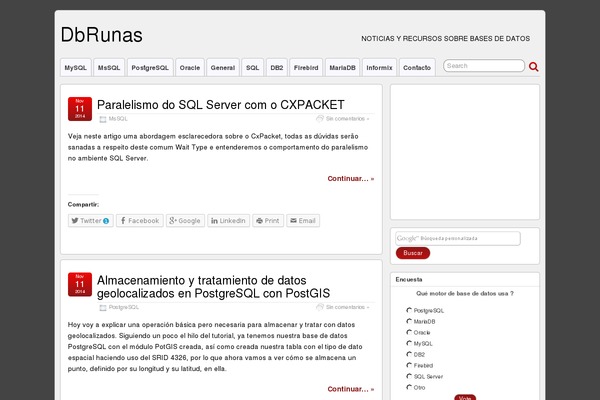The height and width of the screenshot is (400, 600).
Task: Click the Nov 11 date badge of PostGIS post
Action: [80, 284]
